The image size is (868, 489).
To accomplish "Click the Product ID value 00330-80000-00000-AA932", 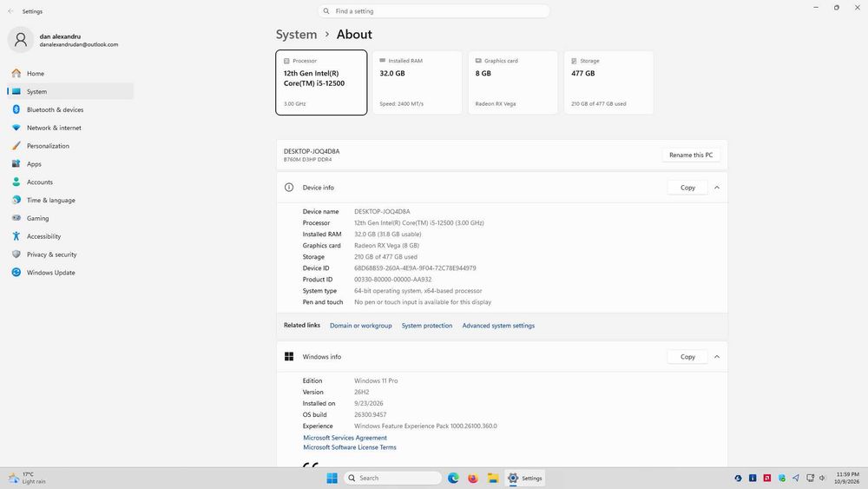I will pos(393,280).
